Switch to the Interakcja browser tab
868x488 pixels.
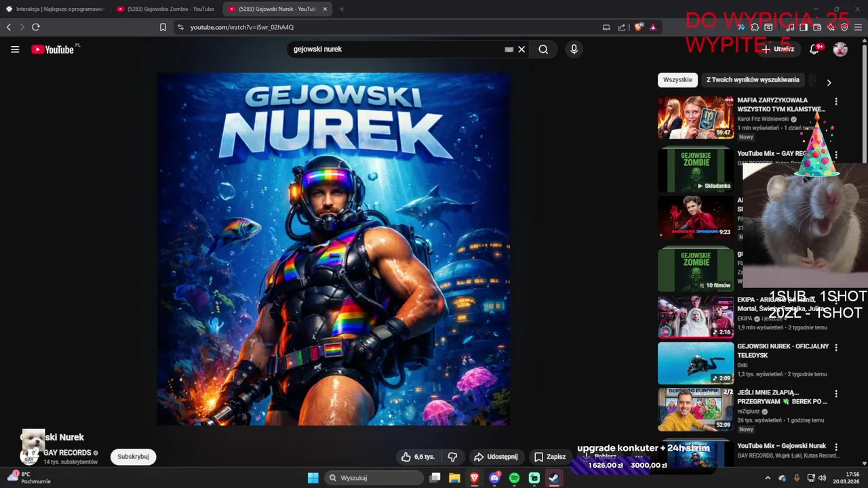[x=55, y=9]
